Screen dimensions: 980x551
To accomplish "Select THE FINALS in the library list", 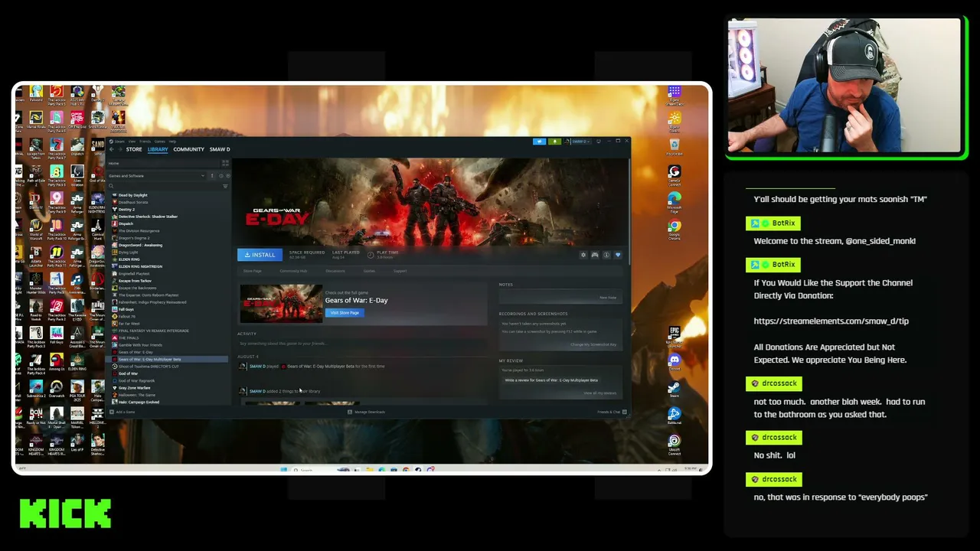I will point(129,338).
